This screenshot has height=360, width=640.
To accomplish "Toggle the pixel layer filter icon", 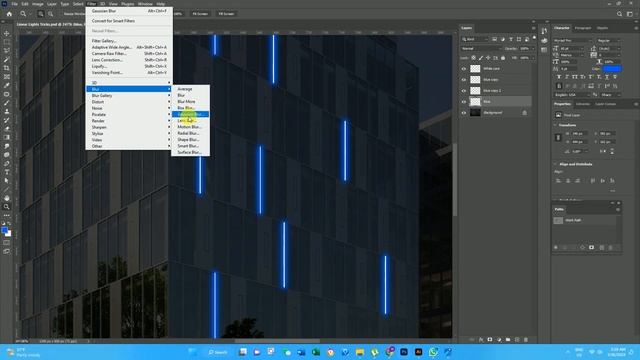I will 494,39.
